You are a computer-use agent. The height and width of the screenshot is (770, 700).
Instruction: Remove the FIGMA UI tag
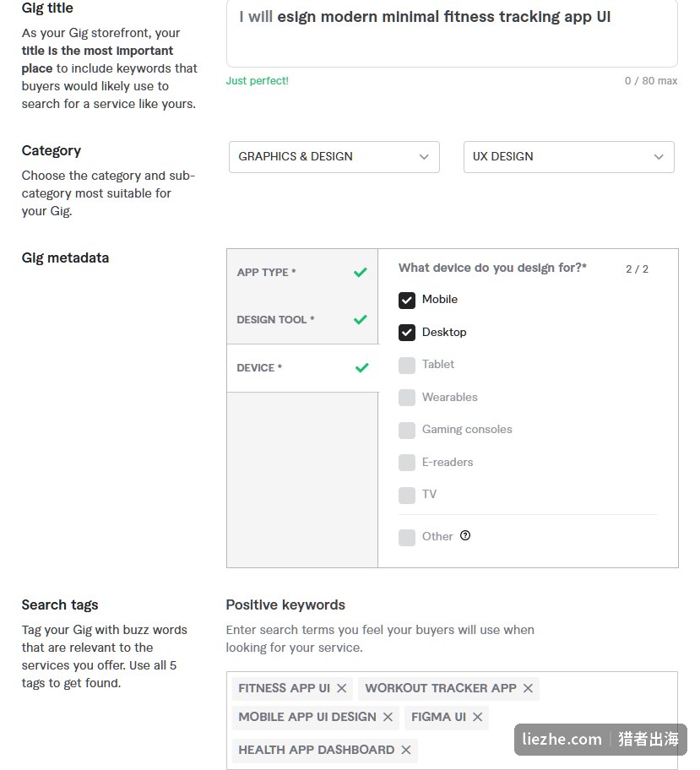[477, 717]
